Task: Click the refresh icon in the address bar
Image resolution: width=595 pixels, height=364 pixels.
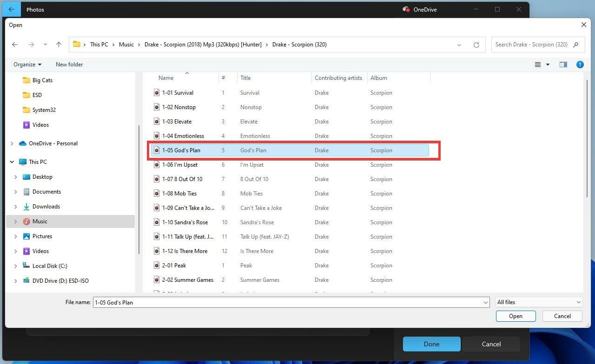Action: click(x=476, y=45)
